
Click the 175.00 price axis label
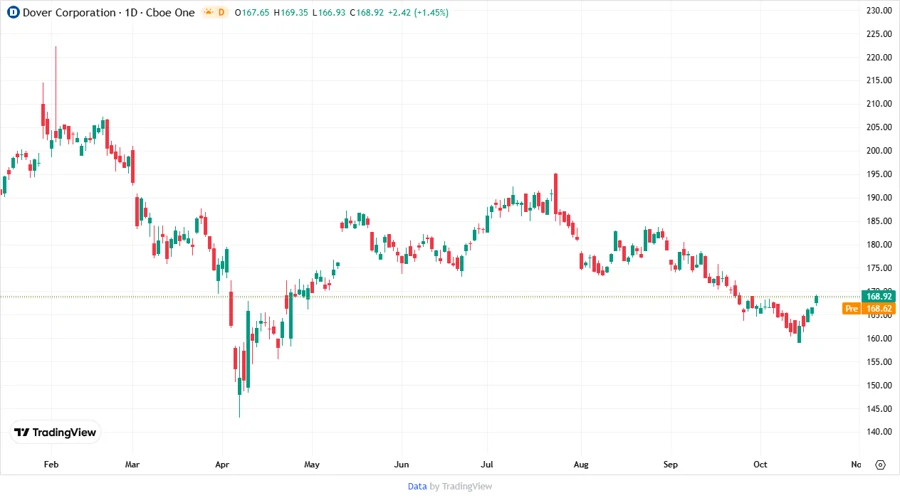(879, 268)
